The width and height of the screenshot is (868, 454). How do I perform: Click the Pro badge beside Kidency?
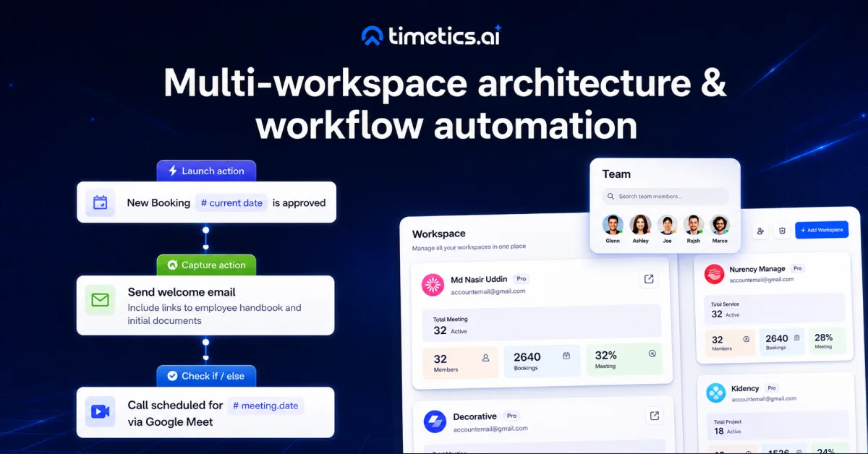point(772,388)
